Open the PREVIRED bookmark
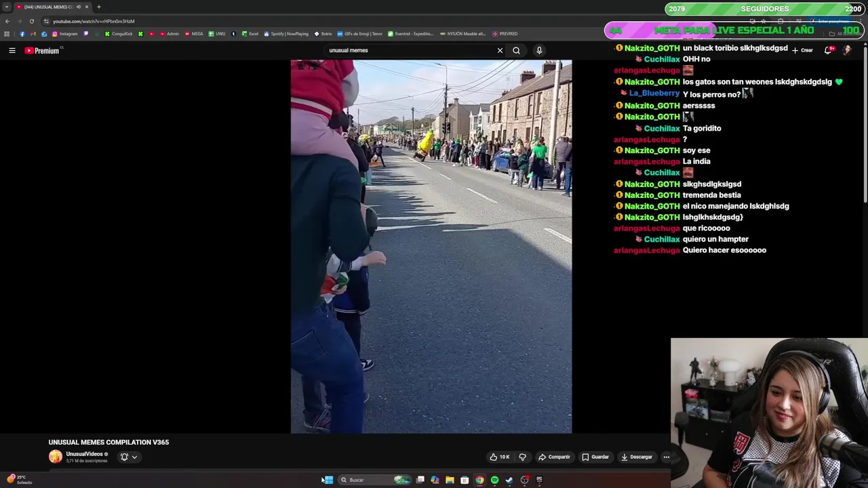The image size is (868, 488). click(x=505, y=34)
